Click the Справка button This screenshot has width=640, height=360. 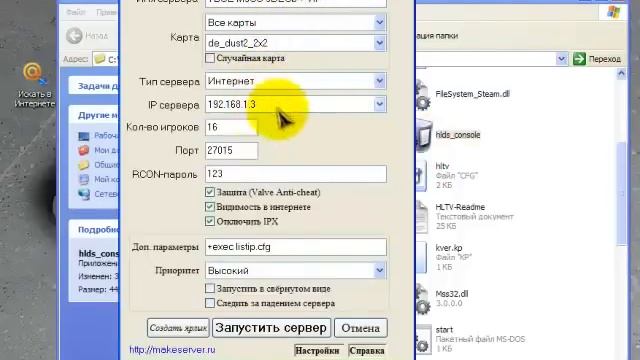367,351
